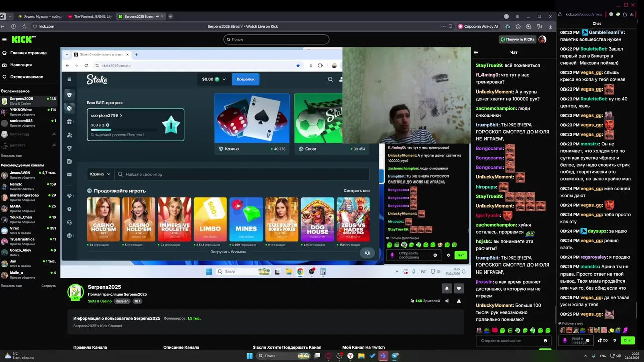Click the Кошелёк wallet button
The width and height of the screenshot is (644, 362).
point(246,79)
